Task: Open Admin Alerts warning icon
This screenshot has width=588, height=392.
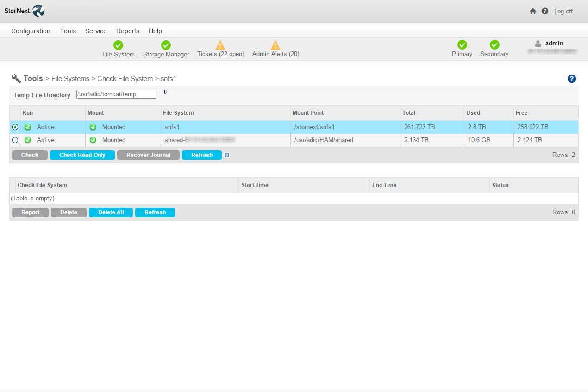Action: coord(275,45)
